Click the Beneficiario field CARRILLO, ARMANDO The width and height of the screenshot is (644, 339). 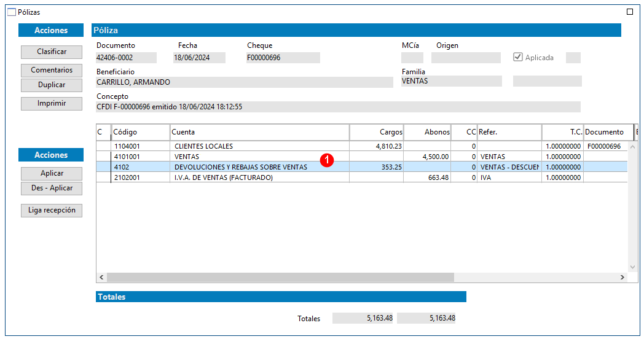[x=245, y=82]
